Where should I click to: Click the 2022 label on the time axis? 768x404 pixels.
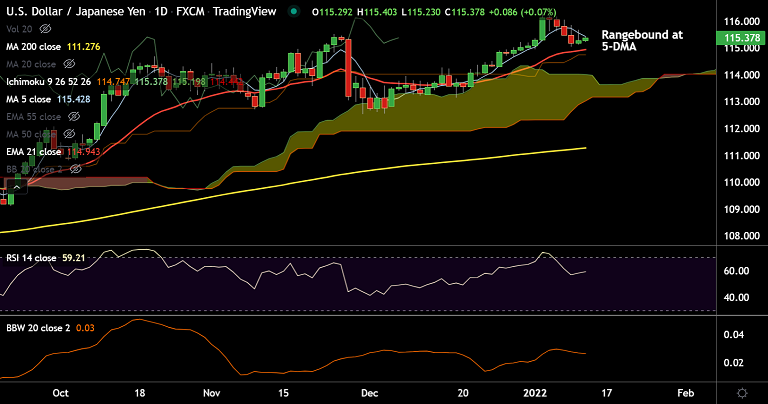(535, 393)
